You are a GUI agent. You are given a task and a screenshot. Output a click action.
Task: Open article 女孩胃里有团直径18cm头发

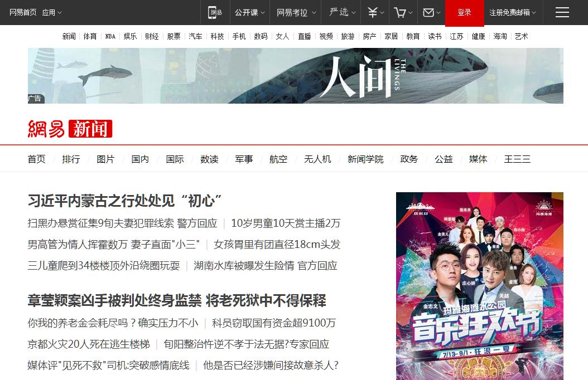pos(277,245)
